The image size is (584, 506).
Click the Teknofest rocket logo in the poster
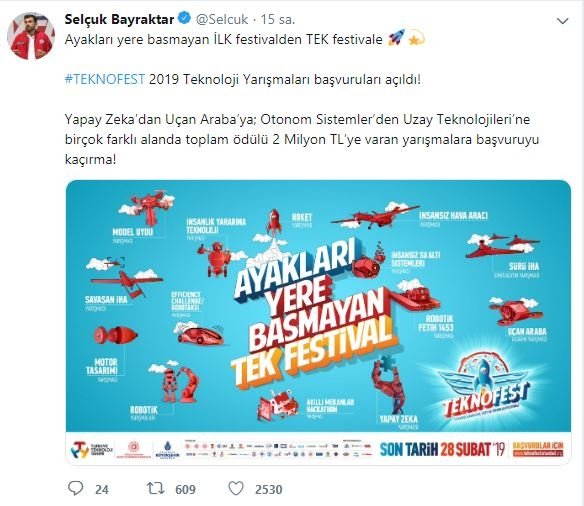click(486, 386)
